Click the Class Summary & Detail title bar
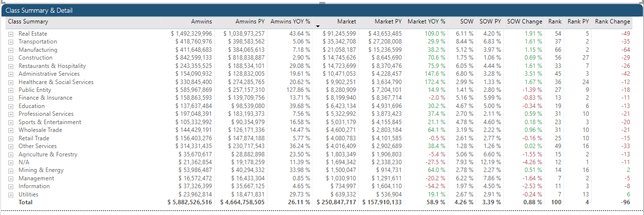Viewport: 644px width, 215px height. (322, 10)
